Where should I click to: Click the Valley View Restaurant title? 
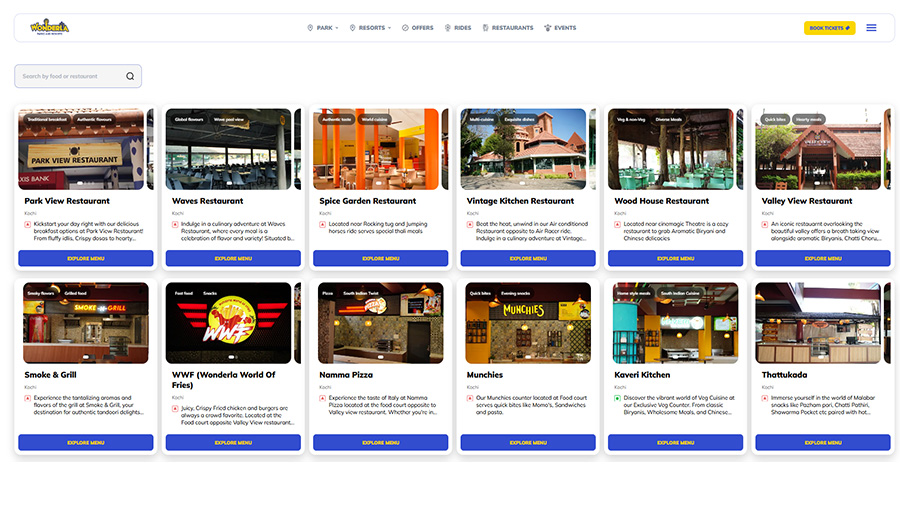(806, 201)
